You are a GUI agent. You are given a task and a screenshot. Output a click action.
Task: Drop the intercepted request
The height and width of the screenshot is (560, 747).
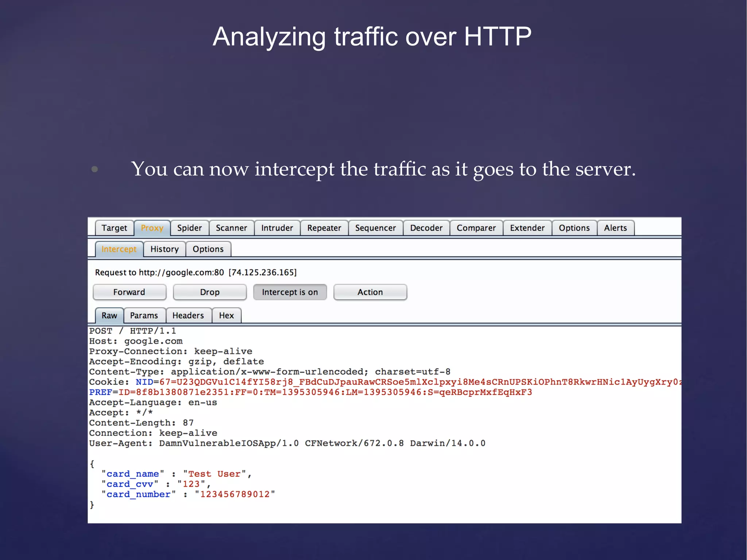pos(210,292)
